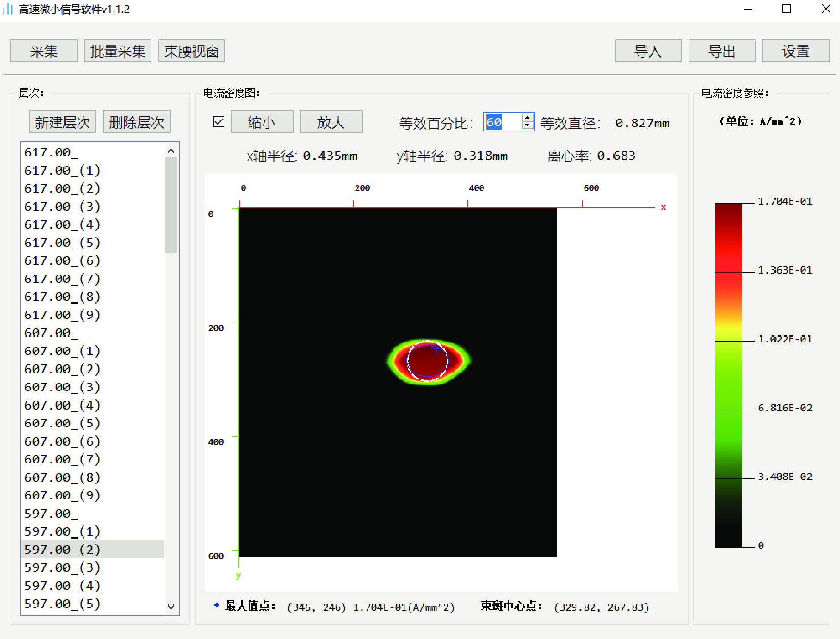The height and width of the screenshot is (639, 840).
Task: Select layer 617.00_ in the list
Action: (92, 152)
